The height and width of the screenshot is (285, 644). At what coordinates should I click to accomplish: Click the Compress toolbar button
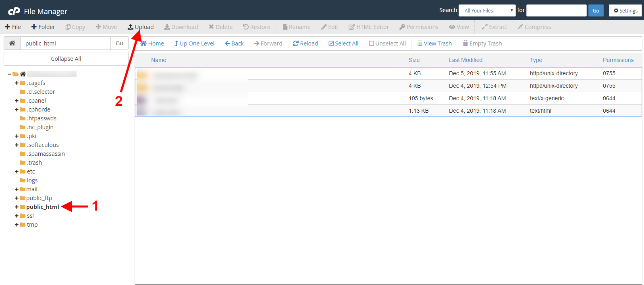pos(534,27)
